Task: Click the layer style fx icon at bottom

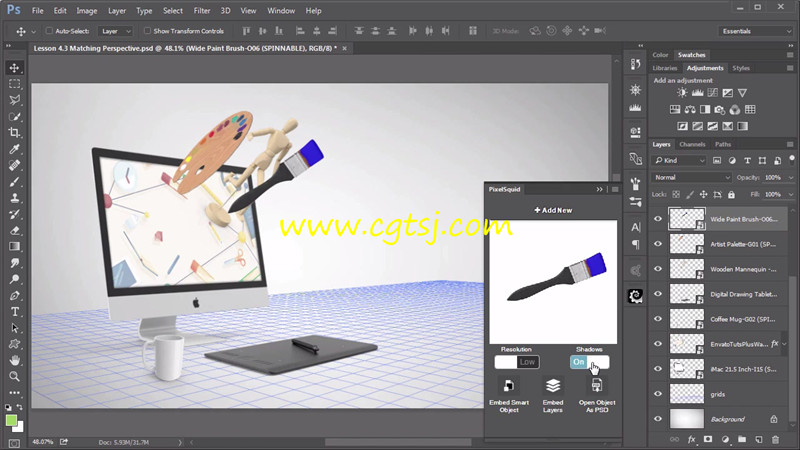Action: coord(691,439)
